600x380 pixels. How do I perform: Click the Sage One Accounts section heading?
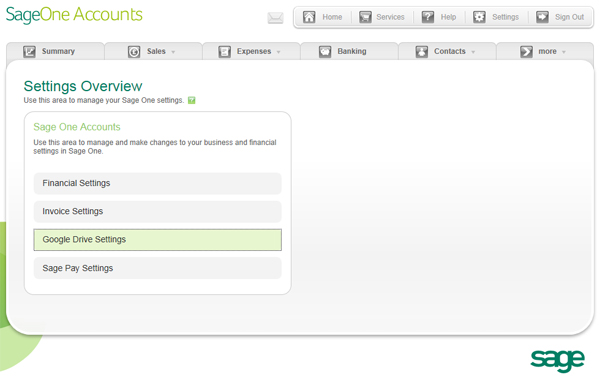point(77,127)
